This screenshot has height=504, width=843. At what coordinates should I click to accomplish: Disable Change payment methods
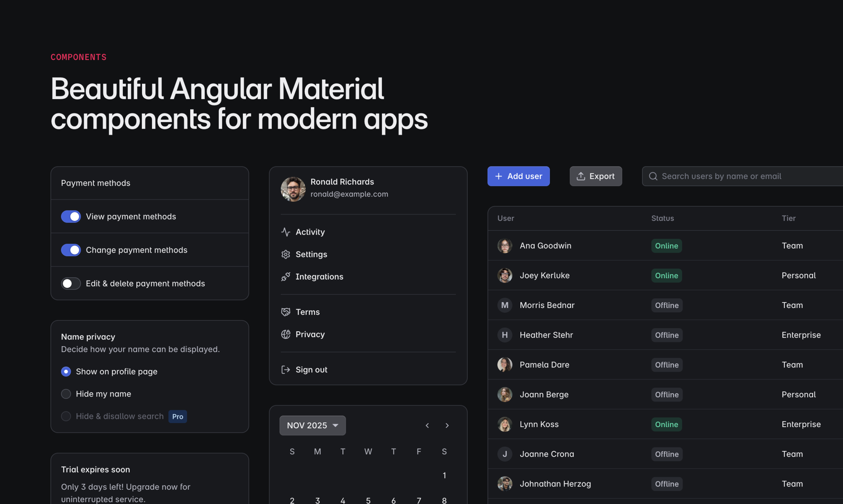71,250
